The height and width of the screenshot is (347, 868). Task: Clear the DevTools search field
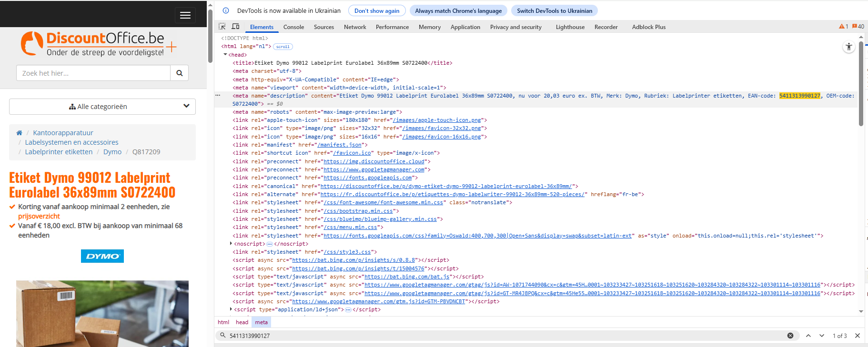pyautogui.click(x=790, y=336)
